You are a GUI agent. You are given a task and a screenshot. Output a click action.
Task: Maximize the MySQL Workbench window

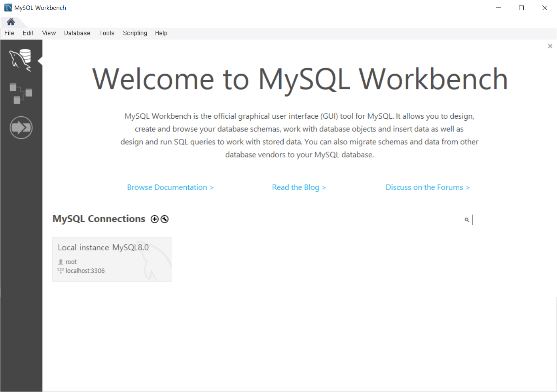521,8
